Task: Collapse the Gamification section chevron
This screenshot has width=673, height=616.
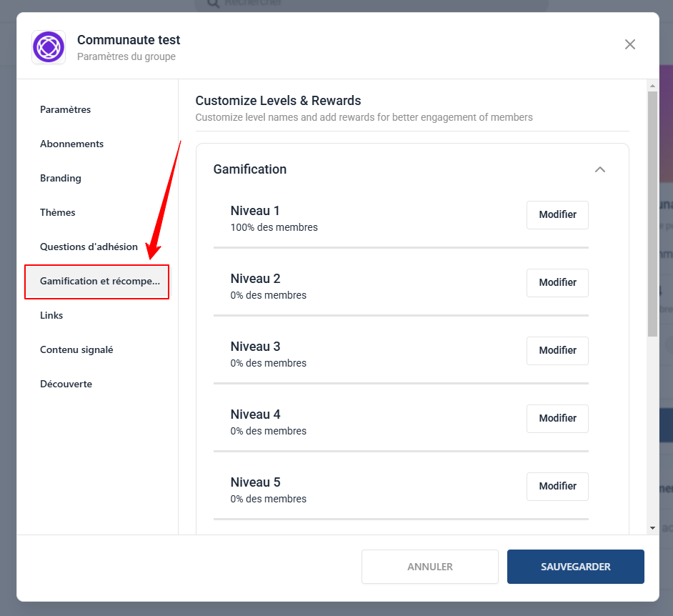Action: point(599,169)
